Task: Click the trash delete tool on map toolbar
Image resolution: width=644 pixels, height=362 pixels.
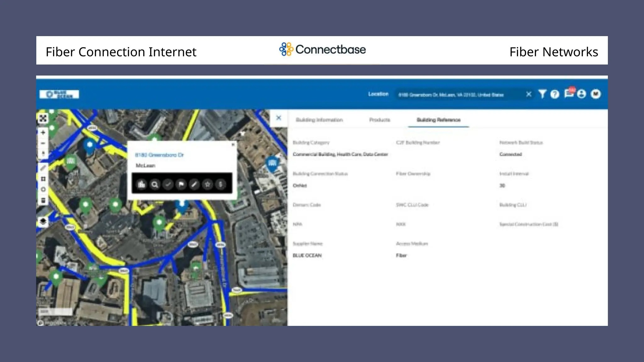Action: (43, 200)
